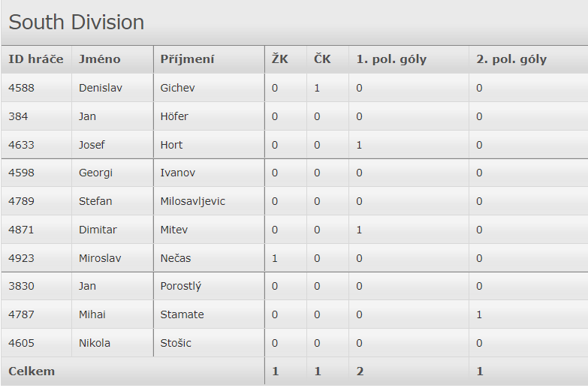
Task: Click the 'Celkem' totals row label
Action: coord(32,371)
